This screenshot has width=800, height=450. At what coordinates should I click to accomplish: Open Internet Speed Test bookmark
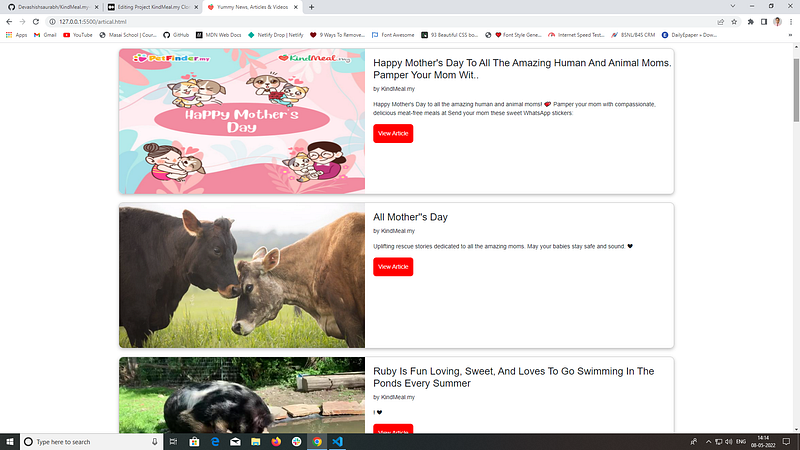pos(576,35)
